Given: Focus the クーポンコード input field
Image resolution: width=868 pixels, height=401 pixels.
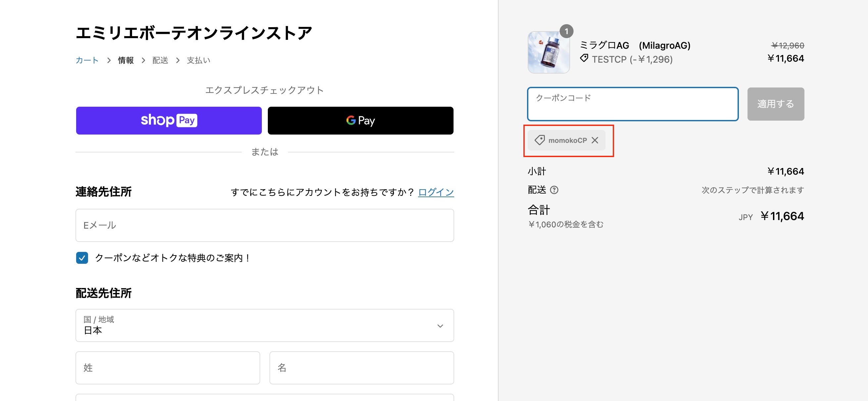Looking at the screenshot, I should tap(633, 104).
